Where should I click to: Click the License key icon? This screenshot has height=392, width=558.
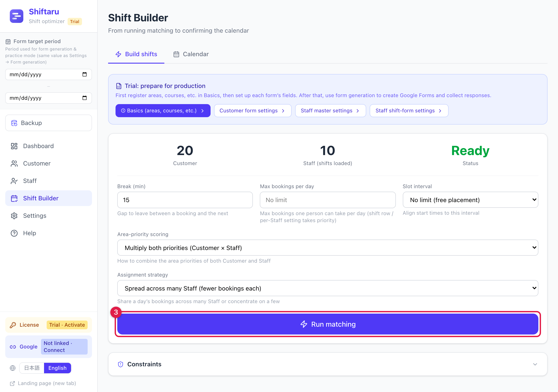(x=13, y=325)
